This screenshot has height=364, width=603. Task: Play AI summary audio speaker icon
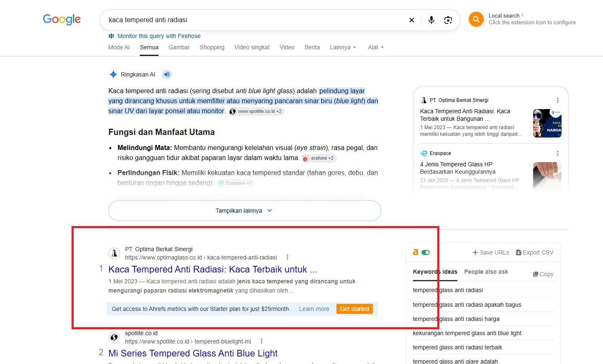(x=167, y=74)
